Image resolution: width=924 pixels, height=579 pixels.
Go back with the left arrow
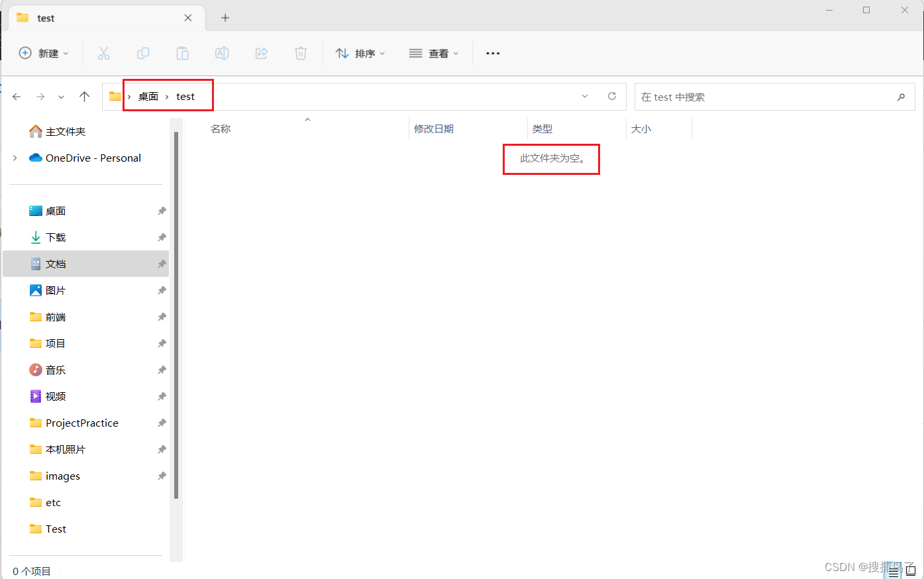(17, 97)
